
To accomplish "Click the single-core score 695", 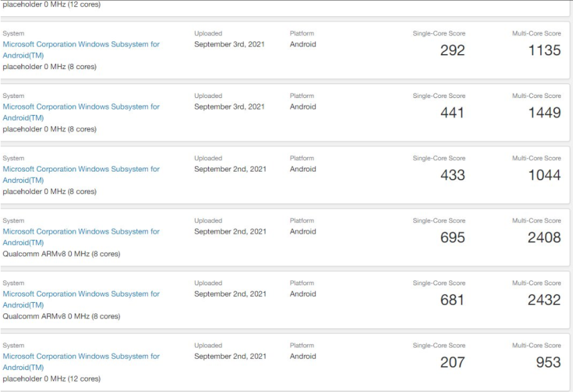I will [x=452, y=237].
